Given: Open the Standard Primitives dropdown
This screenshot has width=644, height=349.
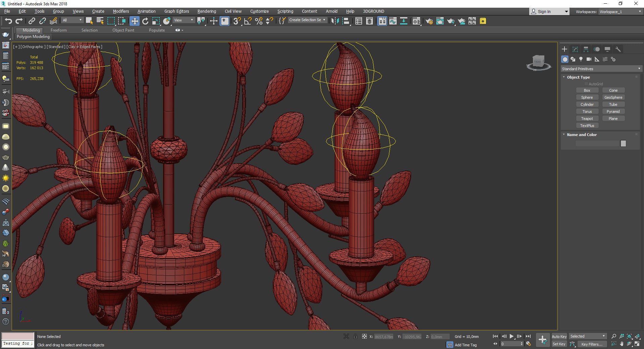Looking at the screenshot, I should [601, 69].
